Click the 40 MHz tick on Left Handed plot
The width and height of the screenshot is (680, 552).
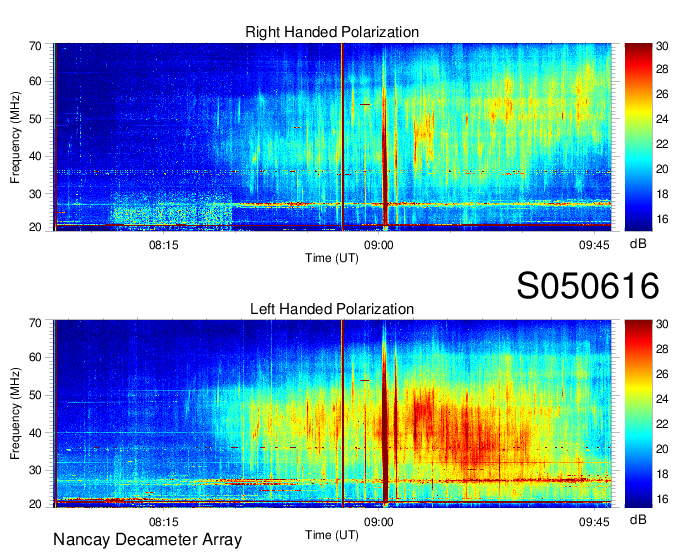click(x=35, y=433)
